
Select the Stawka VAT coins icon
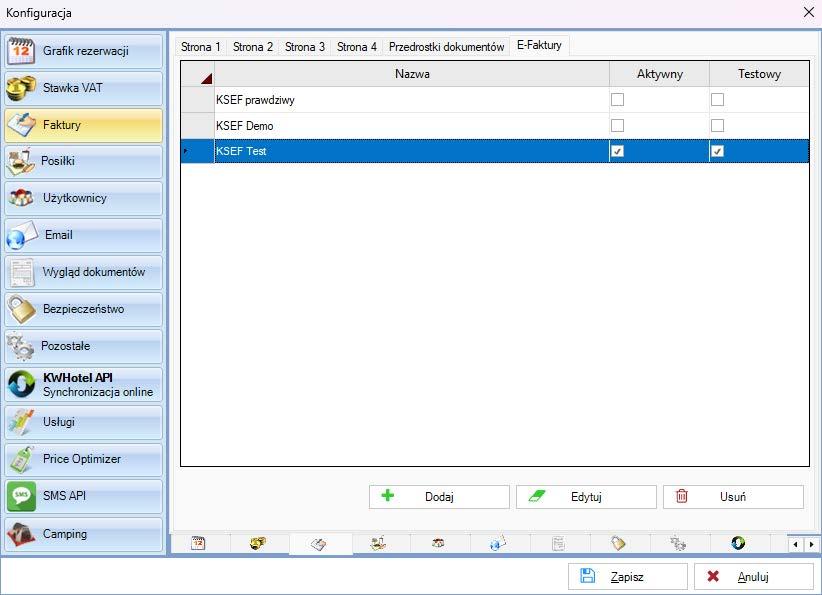22,88
